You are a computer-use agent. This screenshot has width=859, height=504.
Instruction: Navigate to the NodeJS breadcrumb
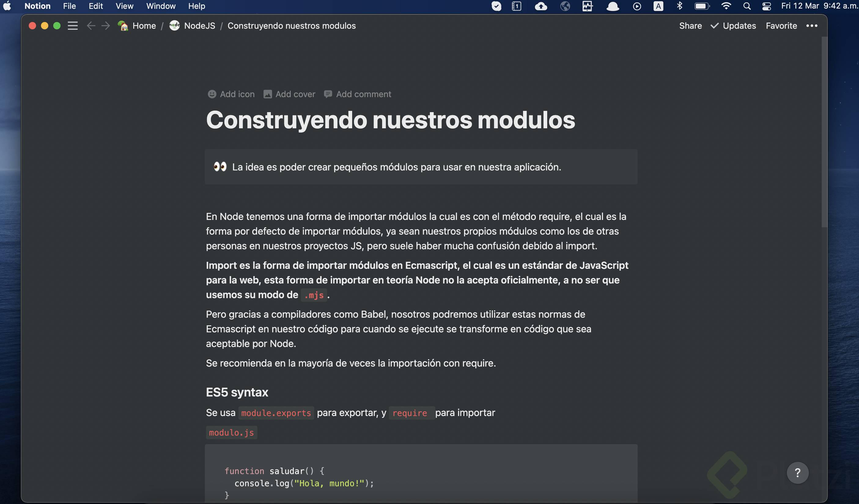[x=199, y=26]
